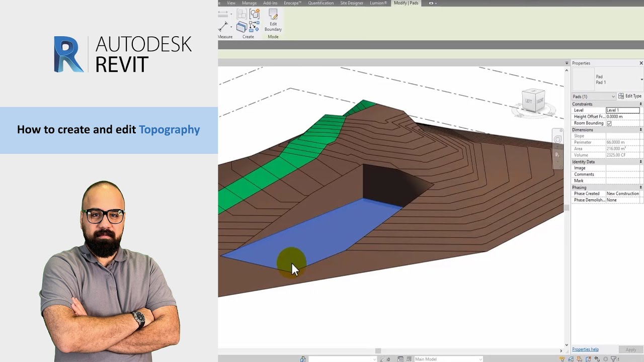Click the Phase Created value New Construction
This screenshot has height=362, width=644.
click(x=623, y=194)
